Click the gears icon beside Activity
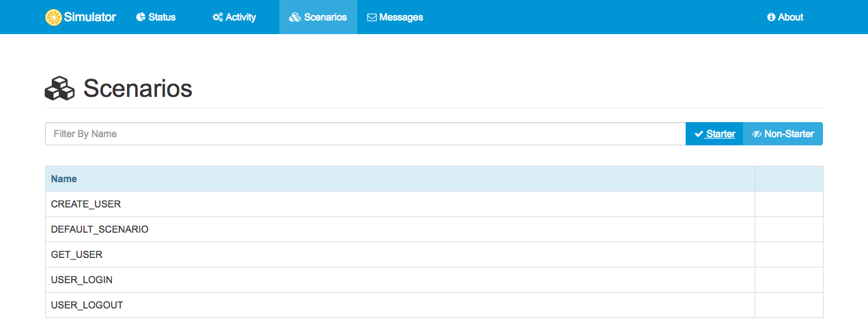This screenshot has width=868, height=333. (x=218, y=17)
